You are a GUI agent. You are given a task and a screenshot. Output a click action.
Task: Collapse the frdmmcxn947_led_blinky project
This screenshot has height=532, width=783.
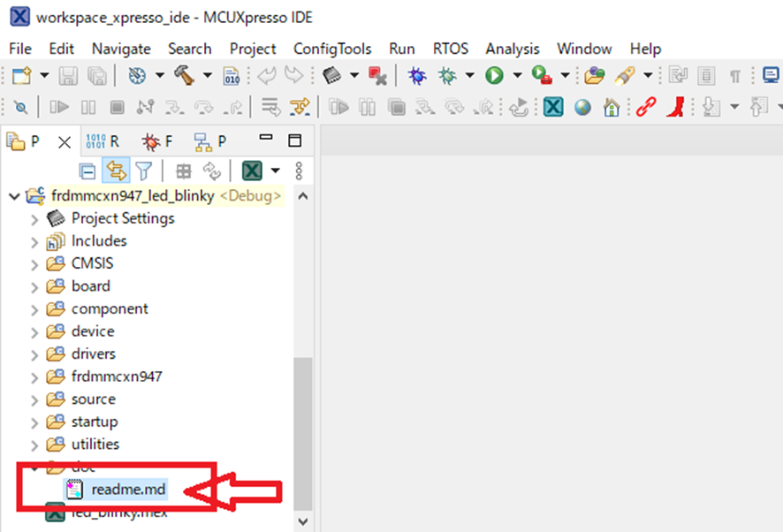(x=14, y=196)
